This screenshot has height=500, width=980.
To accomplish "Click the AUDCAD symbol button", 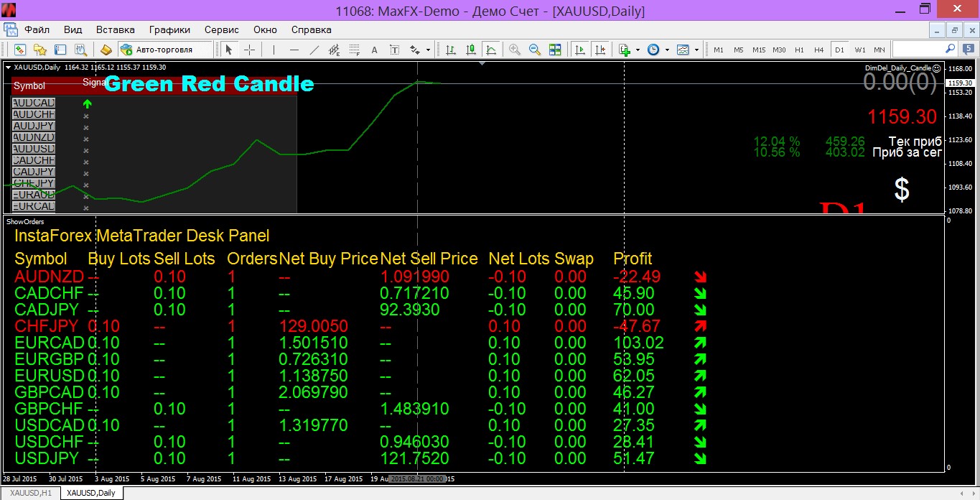I will (34, 103).
